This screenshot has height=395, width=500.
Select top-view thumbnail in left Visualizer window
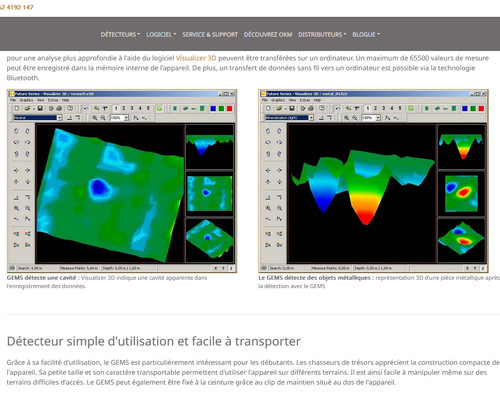click(x=210, y=194)
